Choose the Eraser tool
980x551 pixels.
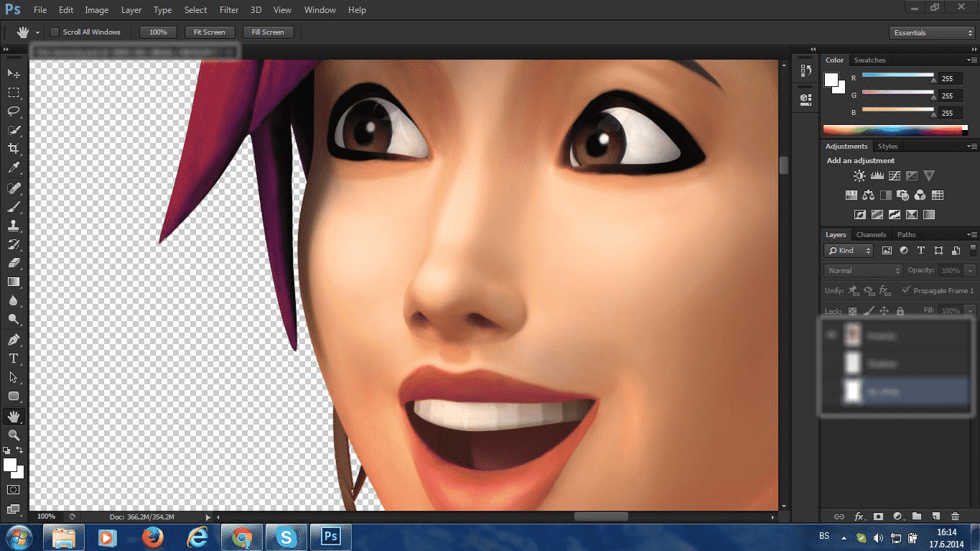[14, 263]
